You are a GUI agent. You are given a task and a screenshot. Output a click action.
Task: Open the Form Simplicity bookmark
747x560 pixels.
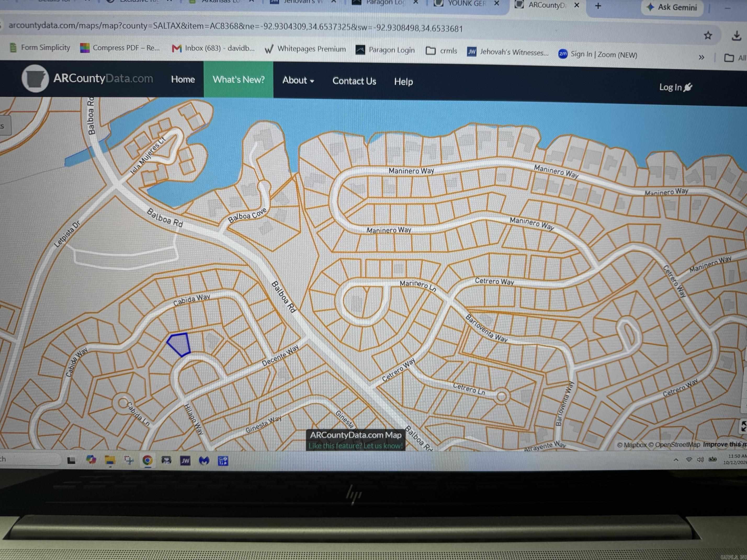click(40, 48)
